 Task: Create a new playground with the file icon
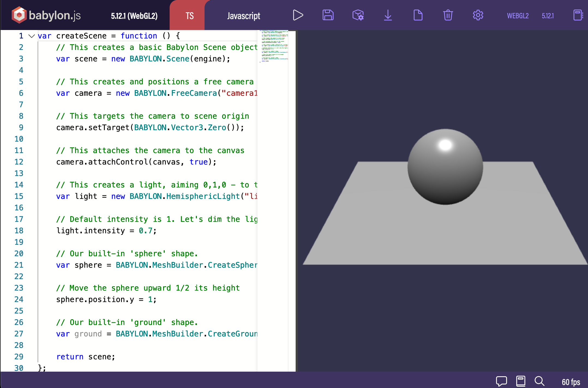418,15
